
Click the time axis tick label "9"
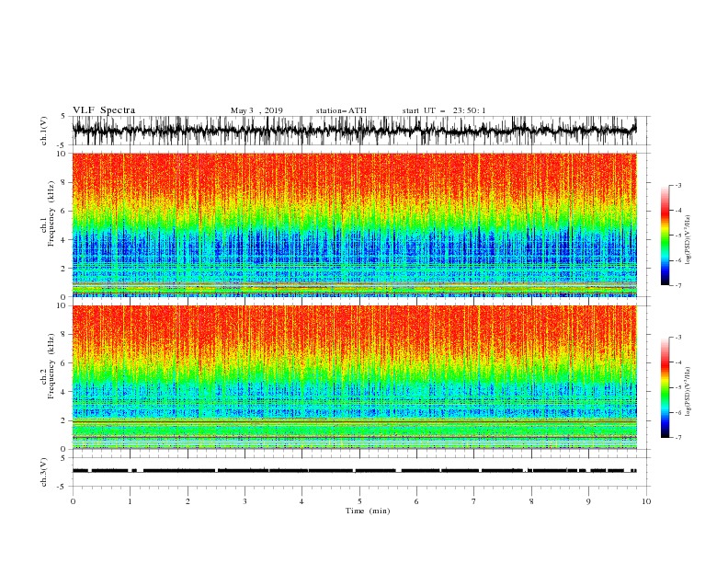[x=588, y=501]
